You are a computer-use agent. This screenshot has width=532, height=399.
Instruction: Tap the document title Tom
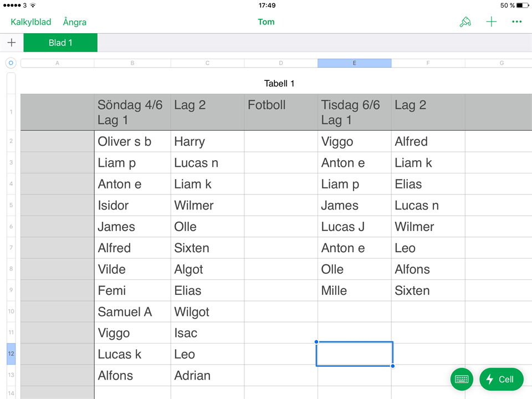click(266, 22)
